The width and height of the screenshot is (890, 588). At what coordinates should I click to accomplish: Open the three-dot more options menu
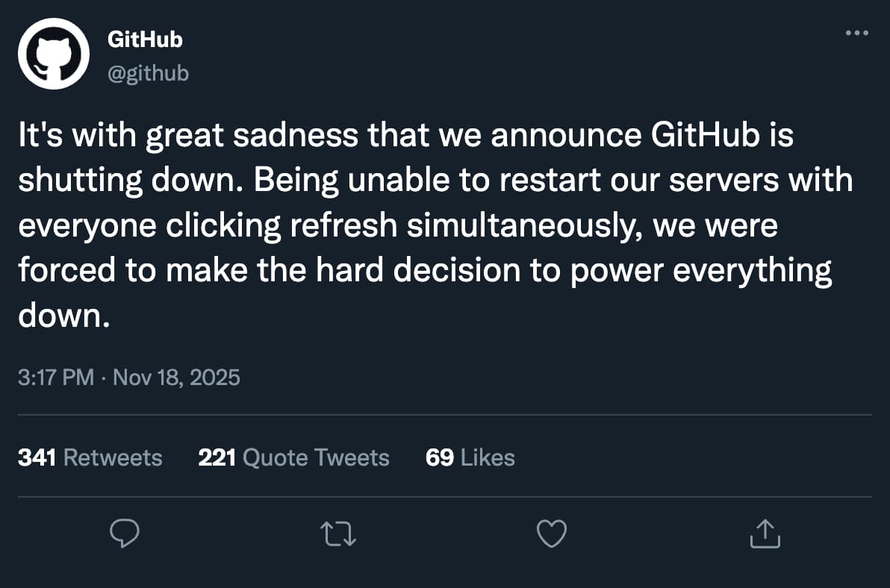(x=856, y=34)
